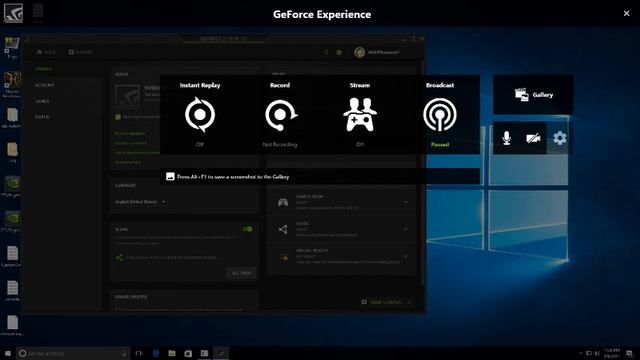Viewport: 640px width, 360px height.
Task: Select SHIELD in settings sidebar
Action: (42, 117)
